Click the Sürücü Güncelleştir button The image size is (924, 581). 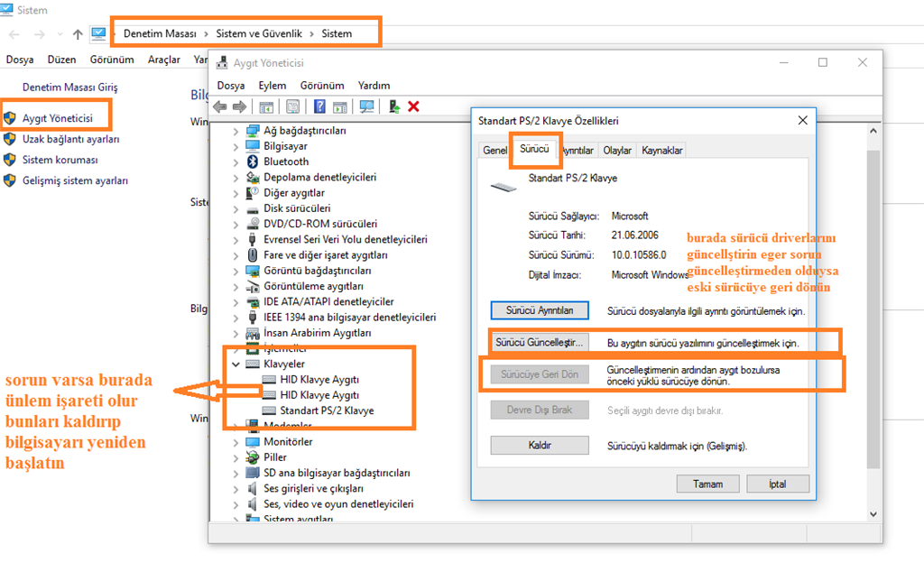[540, 342]
